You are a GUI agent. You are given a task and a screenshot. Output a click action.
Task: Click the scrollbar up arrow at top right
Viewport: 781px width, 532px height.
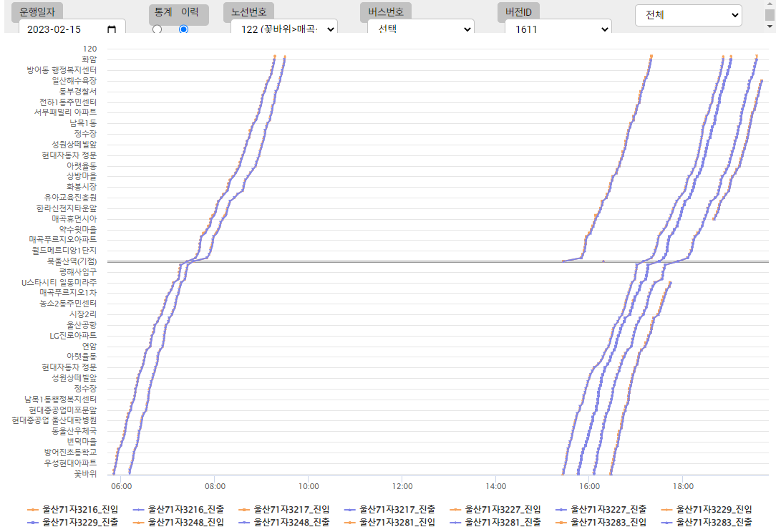point(770,4)
